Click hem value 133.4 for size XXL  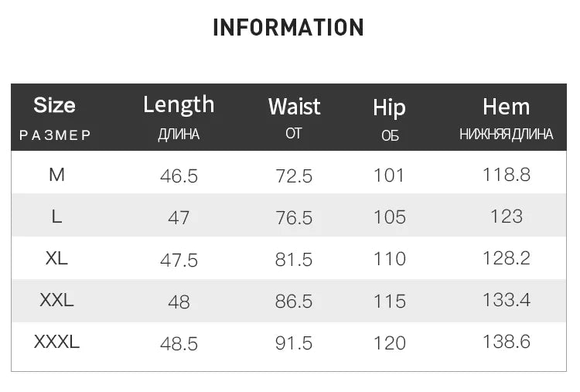point(506,300)
